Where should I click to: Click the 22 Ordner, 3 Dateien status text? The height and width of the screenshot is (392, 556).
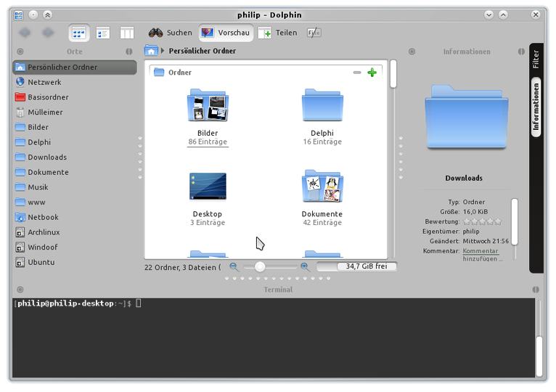[182, 267]
